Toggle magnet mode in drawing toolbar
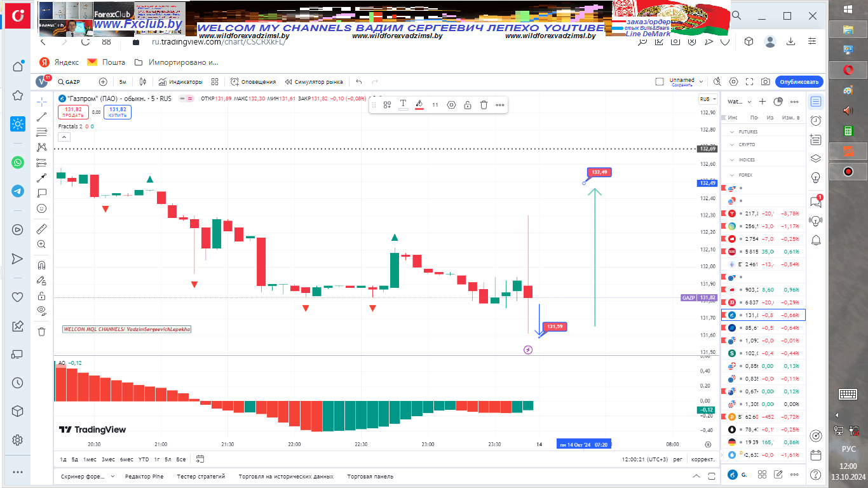 click(x=42, y=265)
